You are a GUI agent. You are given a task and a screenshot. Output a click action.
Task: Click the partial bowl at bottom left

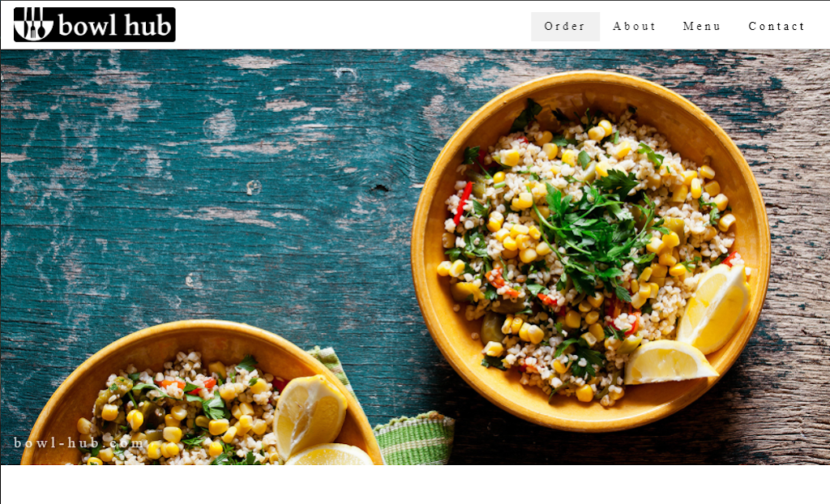201,393
